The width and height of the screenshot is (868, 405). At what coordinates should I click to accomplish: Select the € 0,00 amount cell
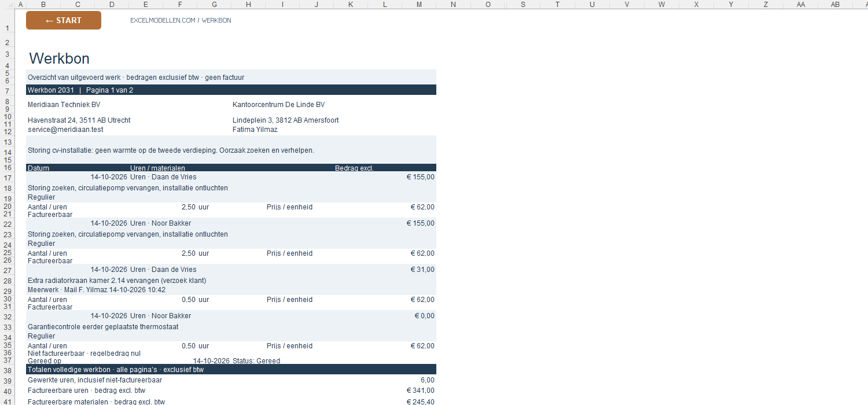click(424, 316)
